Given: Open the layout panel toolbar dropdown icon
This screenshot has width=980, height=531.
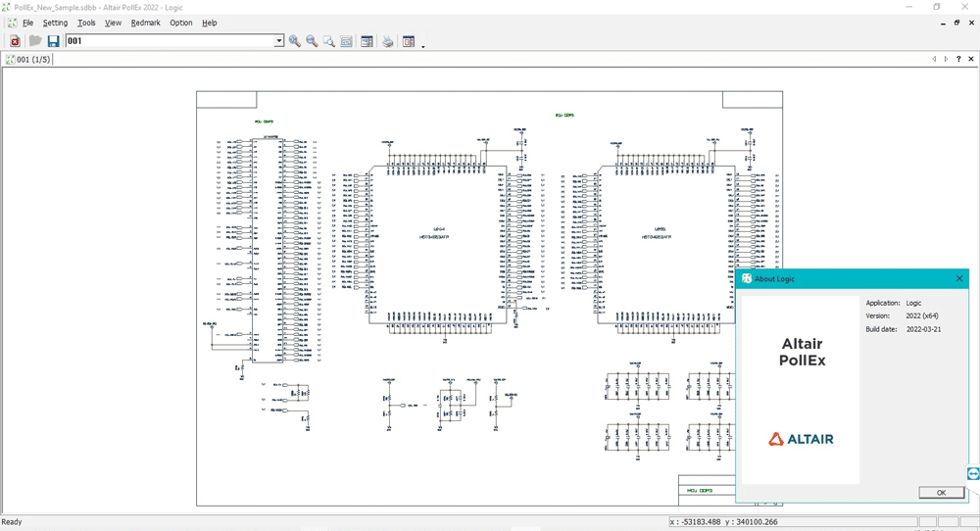Looking at the screenshot, I should click(x=409, y=41).
